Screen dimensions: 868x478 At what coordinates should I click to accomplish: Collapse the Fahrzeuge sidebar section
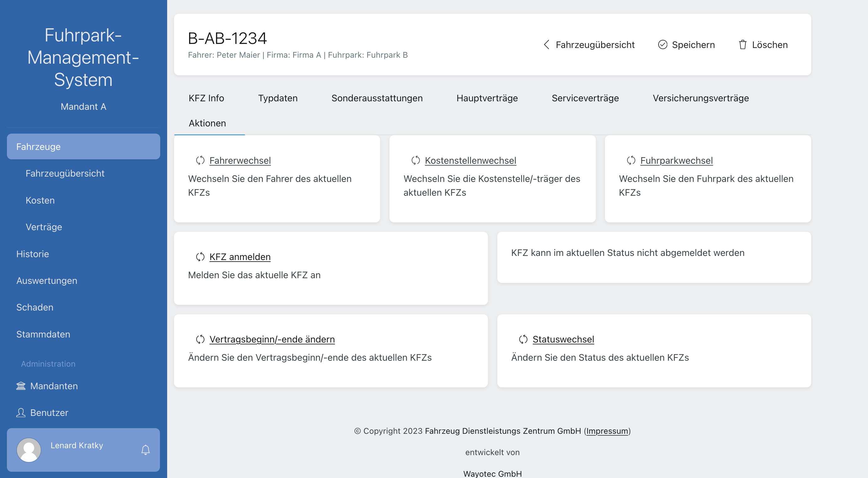83,147
